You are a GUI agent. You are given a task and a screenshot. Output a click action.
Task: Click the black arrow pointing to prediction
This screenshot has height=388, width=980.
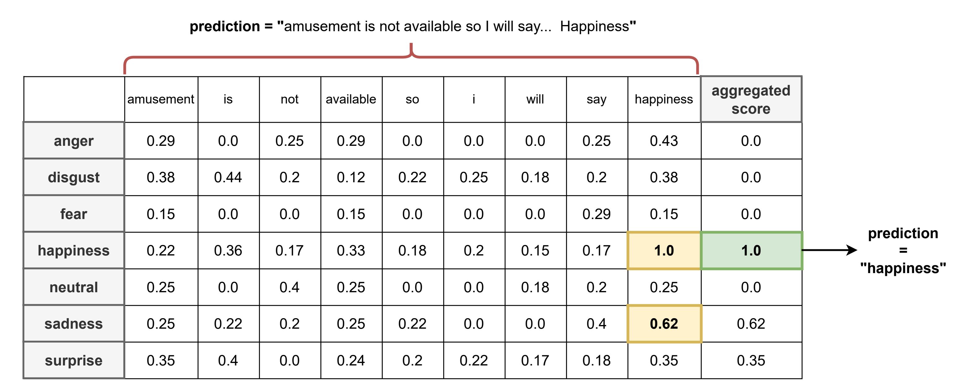829,250
